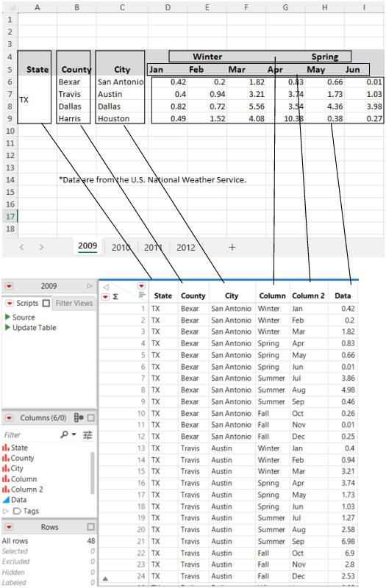
Task: Open the data table rows red triangle menu
Action: click(x=105, y=297)
